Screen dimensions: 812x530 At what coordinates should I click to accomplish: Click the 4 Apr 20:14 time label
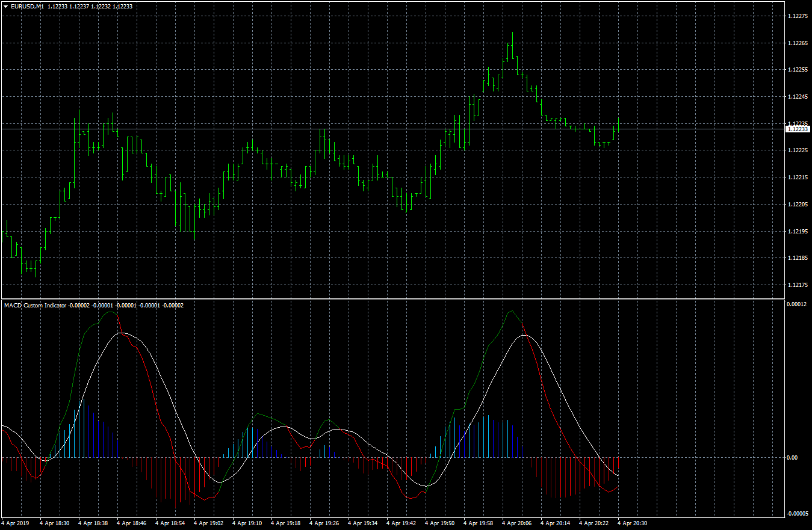tap(556, 523)
